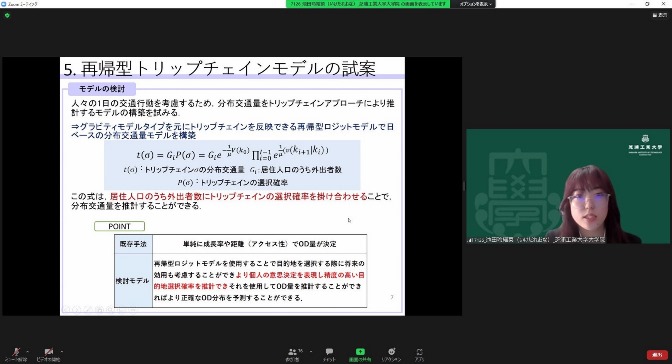Switch layout using the View button

coord(660,15)
